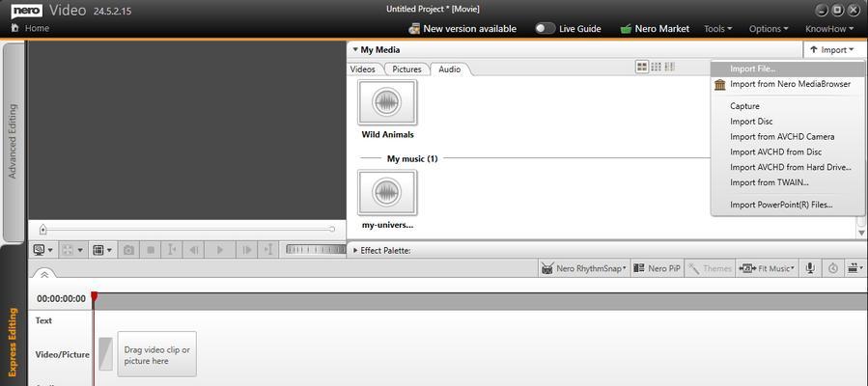Image resolution: width=868 pixels, height=386 pixels.
Task: Click the 00:00:00:00 timecode field
Action: [61, 298]
